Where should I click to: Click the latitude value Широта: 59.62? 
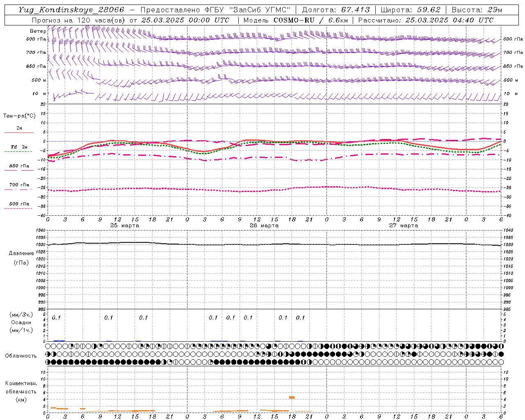tap(411, 10)
